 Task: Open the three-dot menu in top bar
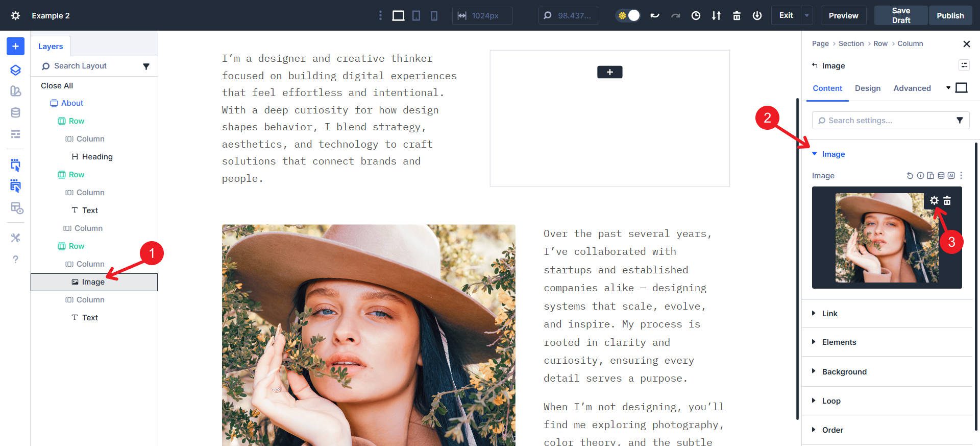pyautogui.click(x=380, y=16)
